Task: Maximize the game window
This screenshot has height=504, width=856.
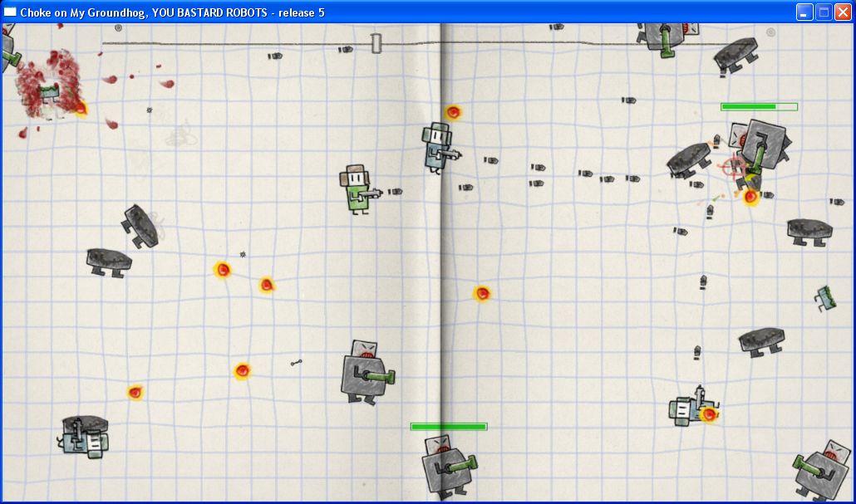Action: (822, 12)
